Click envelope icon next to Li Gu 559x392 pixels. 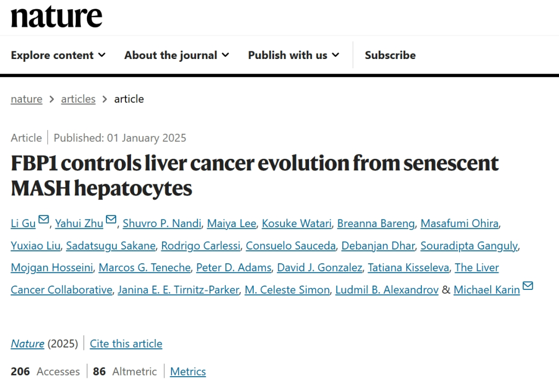[x=44, y=219]
